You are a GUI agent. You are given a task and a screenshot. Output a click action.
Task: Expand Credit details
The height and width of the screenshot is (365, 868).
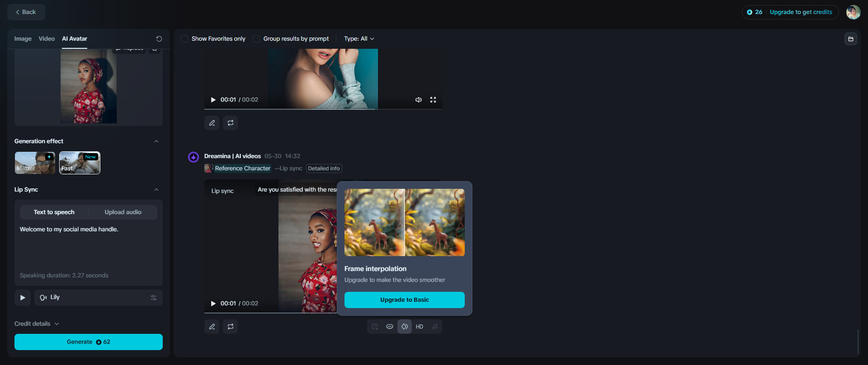[37, 324]
